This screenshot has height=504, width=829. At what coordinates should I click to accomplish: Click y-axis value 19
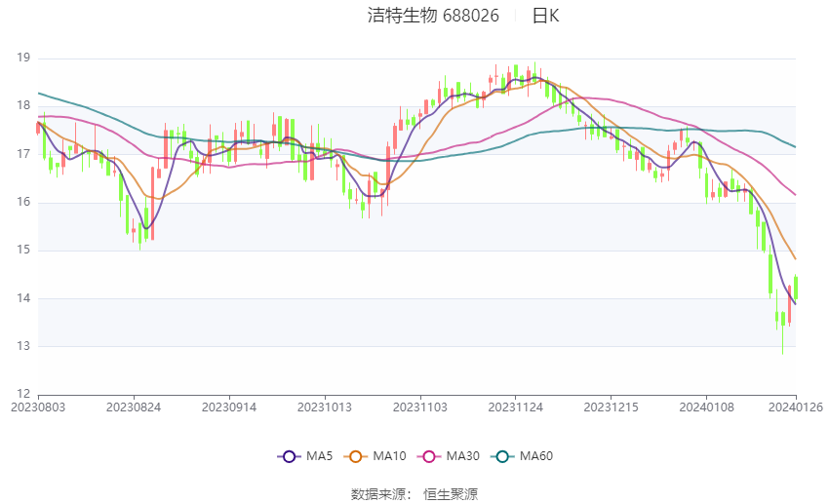[23, 58]
